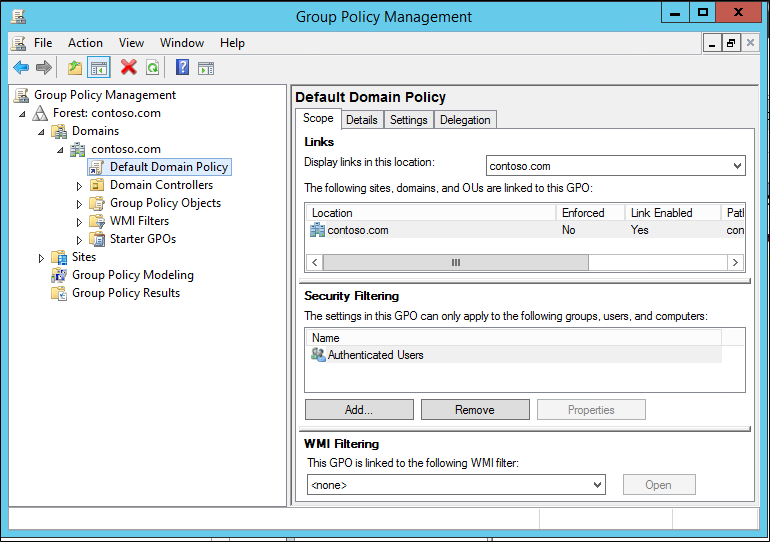Image resolution: width=770 pixels, height=542 pixels.
Task: Select the Group Policy Results tree item
Action: tap(126, 293)
